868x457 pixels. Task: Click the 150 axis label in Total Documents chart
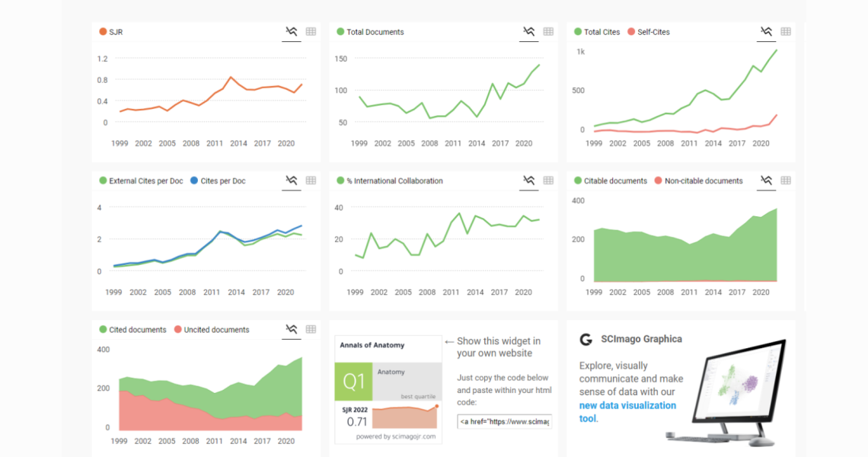[x=341, y=59]
